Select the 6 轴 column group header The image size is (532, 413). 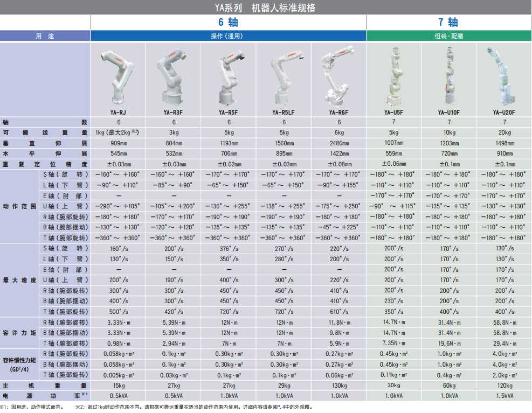pyautogui.click(x=229, y=23)
